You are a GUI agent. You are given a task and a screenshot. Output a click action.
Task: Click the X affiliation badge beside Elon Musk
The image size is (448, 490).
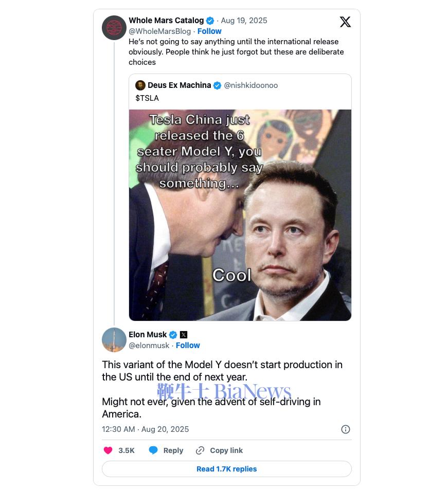pos(184,335)
